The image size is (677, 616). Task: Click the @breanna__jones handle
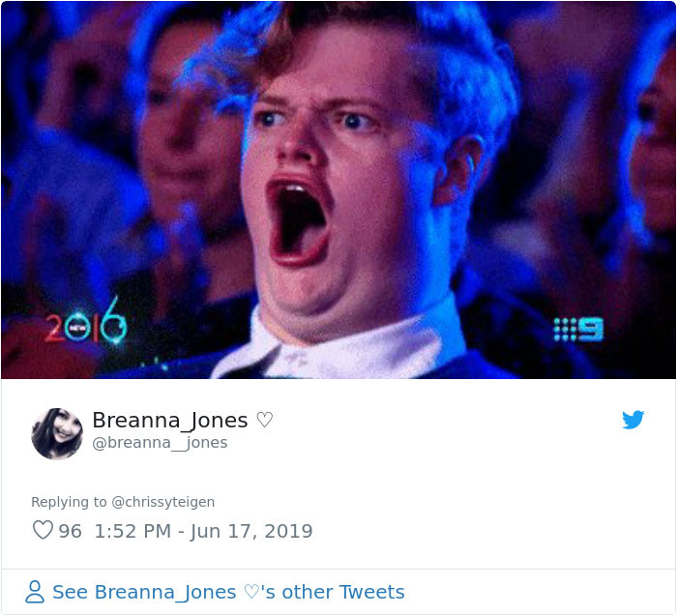tap(160, 443)
